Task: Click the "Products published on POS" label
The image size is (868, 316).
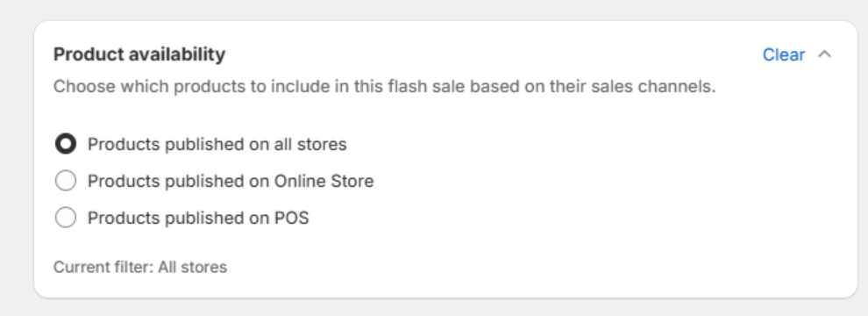Action: tap(198, 218)
